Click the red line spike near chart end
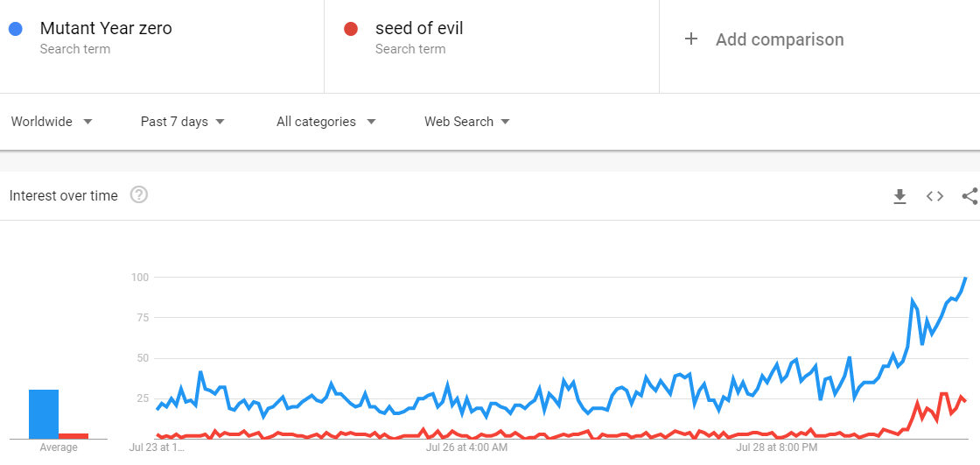Viewport: 980px width, 465px height. point(944,394)
